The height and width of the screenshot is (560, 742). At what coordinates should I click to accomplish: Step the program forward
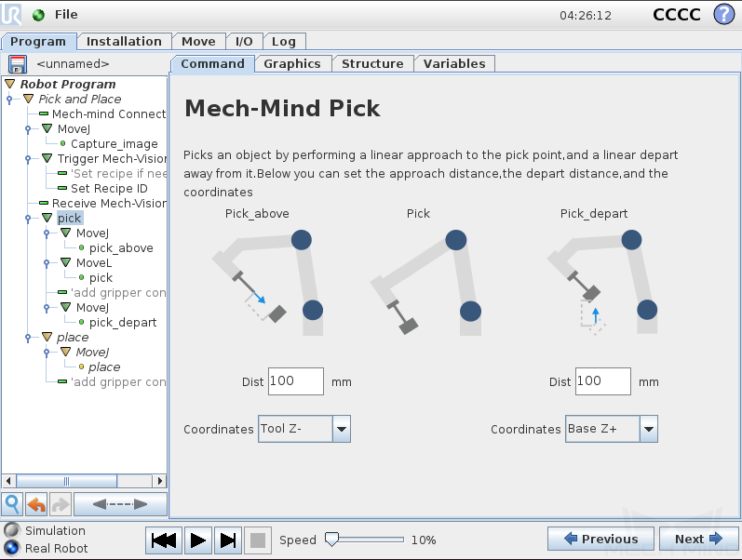(228, 540)
